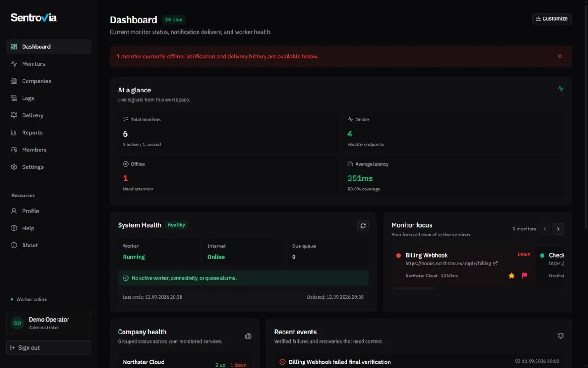
Task: Click the Offline x-circle icon
Action: coord(126,164)
